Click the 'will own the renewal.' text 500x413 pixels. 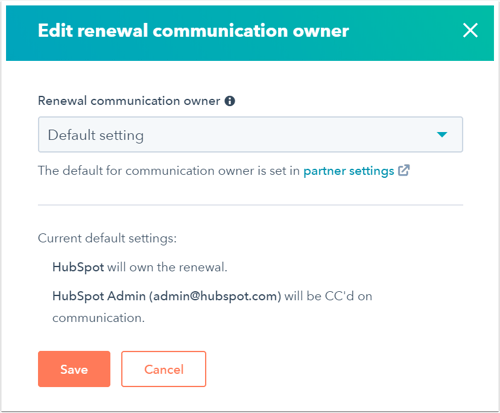(167, 267)
